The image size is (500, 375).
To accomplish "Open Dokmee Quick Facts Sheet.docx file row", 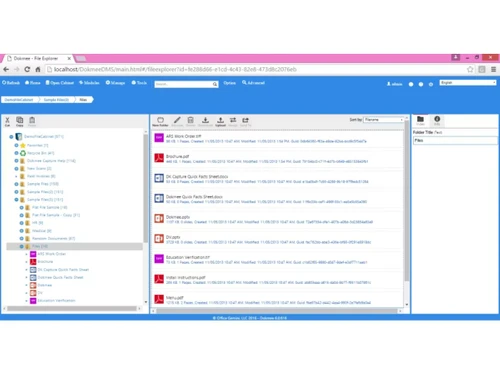I will [x=277, y=199].
